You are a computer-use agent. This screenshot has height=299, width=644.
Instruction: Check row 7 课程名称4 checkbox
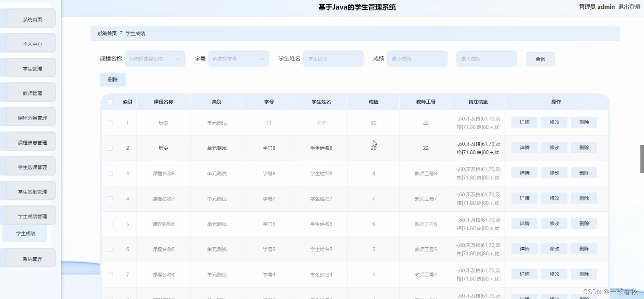click(x=110, y=275)
